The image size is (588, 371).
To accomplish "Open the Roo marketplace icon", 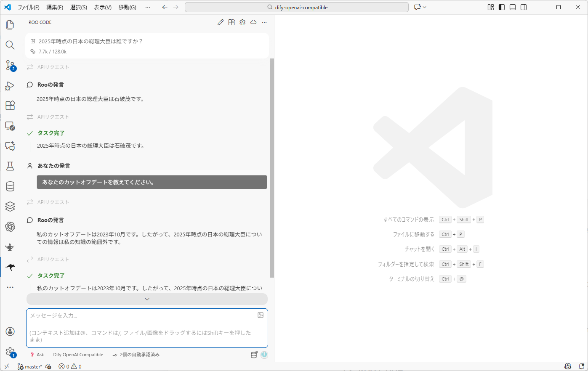I will (x=231, y=22).
